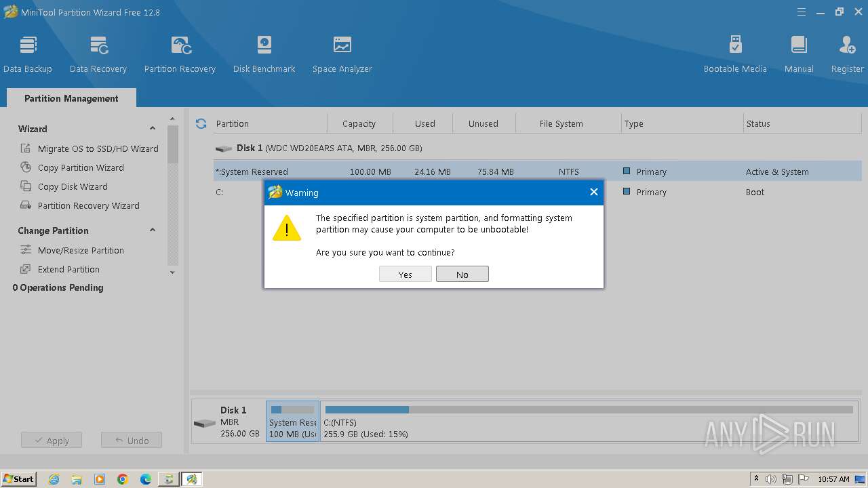Sort by Partition column header
Image resolution: width=868 pixels, height=488 pixels.
[x=269, y=123]
